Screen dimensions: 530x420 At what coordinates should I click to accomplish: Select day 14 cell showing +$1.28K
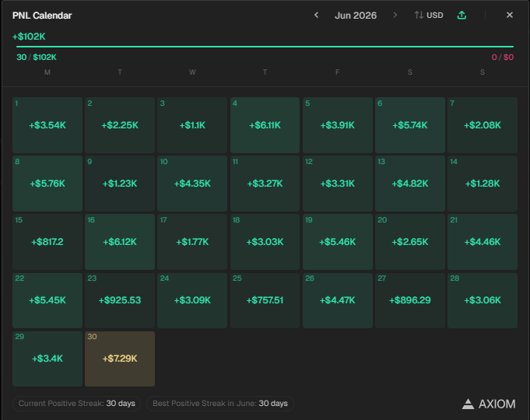pyautogui.click(x=483, y=184)
